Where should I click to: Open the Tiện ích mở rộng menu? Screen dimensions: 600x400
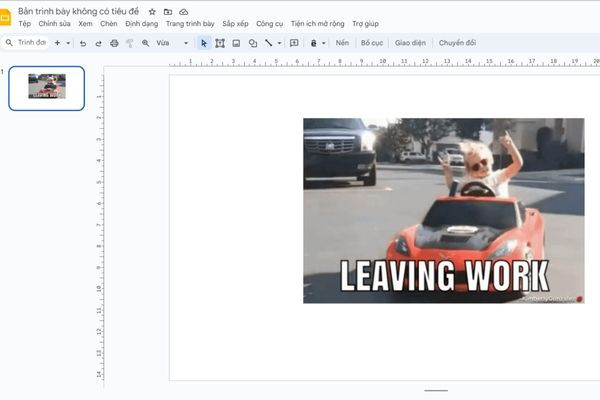[x=318, y=24]
